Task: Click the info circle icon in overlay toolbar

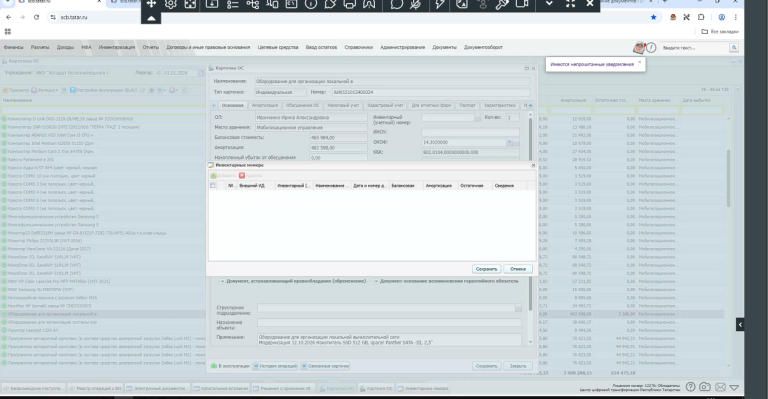Action: tap(311, 4)
